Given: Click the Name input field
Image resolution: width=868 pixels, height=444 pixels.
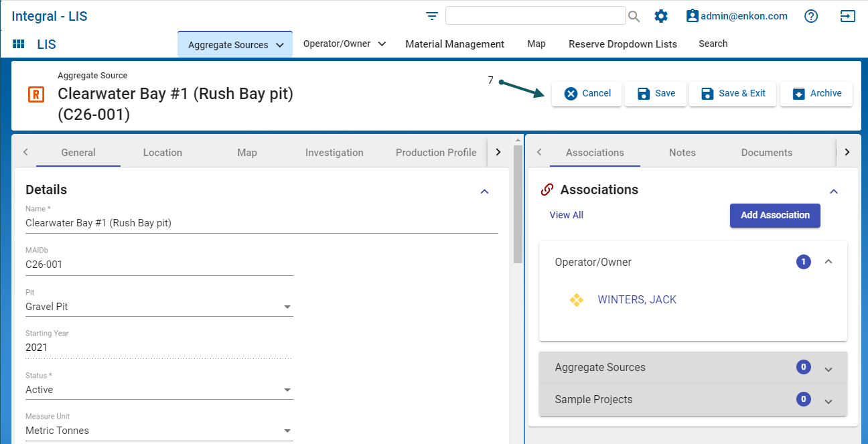Looking at the screenshot, I should [x=261, y=223].
